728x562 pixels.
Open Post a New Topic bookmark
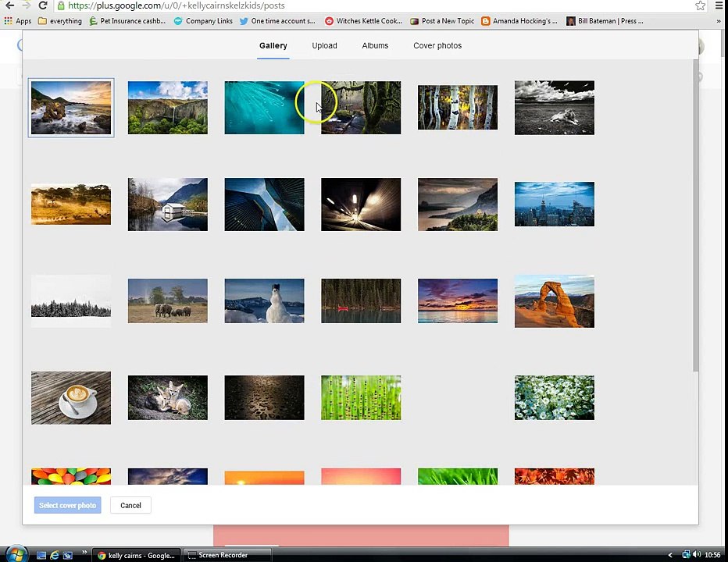[x=442, y=21]
